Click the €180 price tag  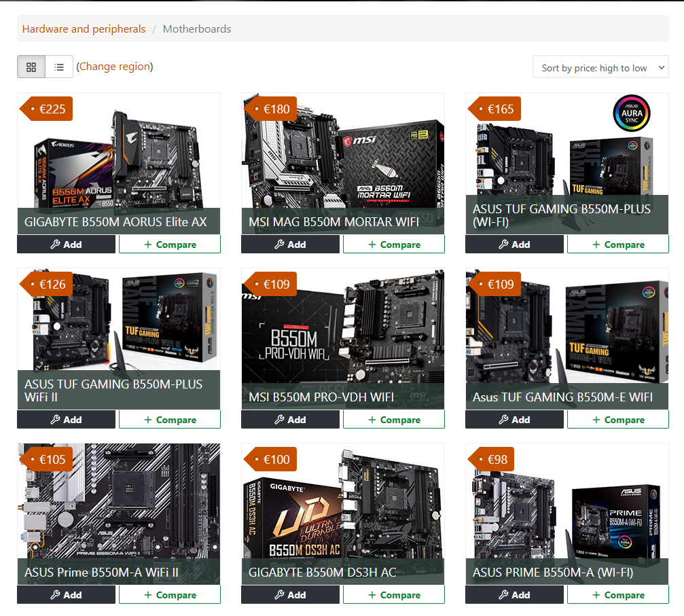270,109
